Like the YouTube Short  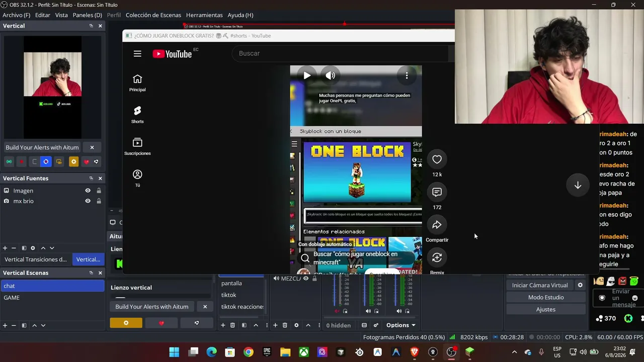[x=437, y=159]
